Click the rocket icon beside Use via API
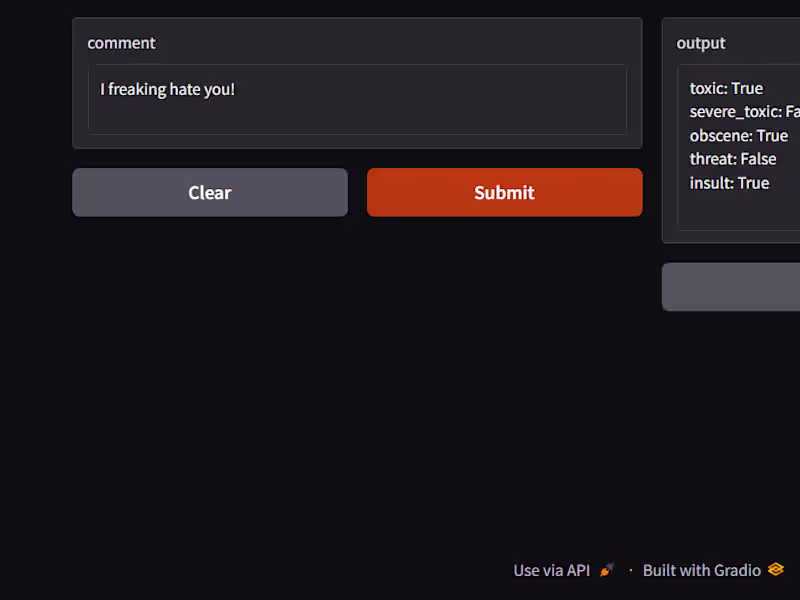800x600 pixels. point(607,570)
